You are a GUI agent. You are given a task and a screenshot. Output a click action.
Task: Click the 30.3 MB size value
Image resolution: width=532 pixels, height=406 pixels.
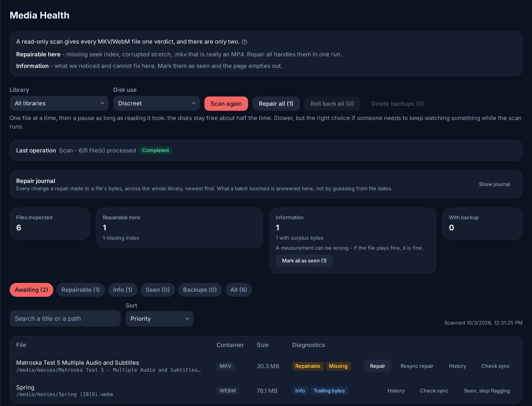[268, 366]
